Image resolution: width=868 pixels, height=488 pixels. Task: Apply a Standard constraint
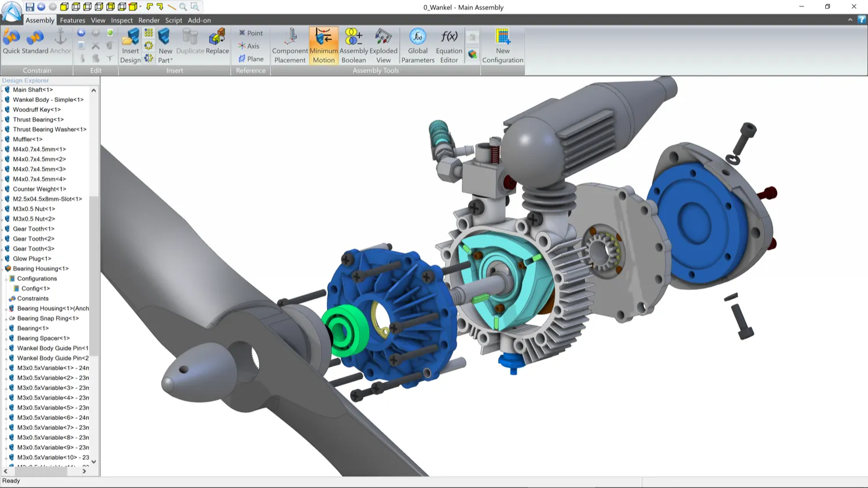click(35, 41)
